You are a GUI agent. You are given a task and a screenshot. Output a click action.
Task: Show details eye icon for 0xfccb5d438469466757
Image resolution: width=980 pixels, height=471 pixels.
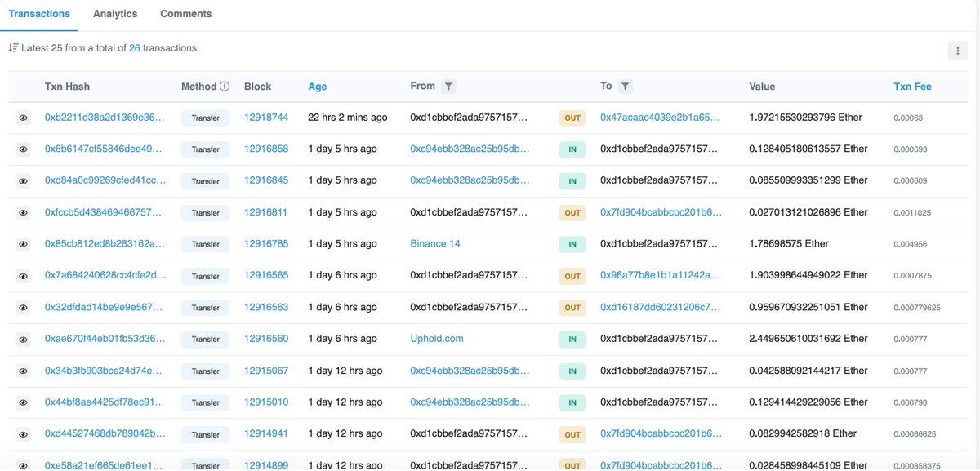pyautogui.click(x=24, y=213)
